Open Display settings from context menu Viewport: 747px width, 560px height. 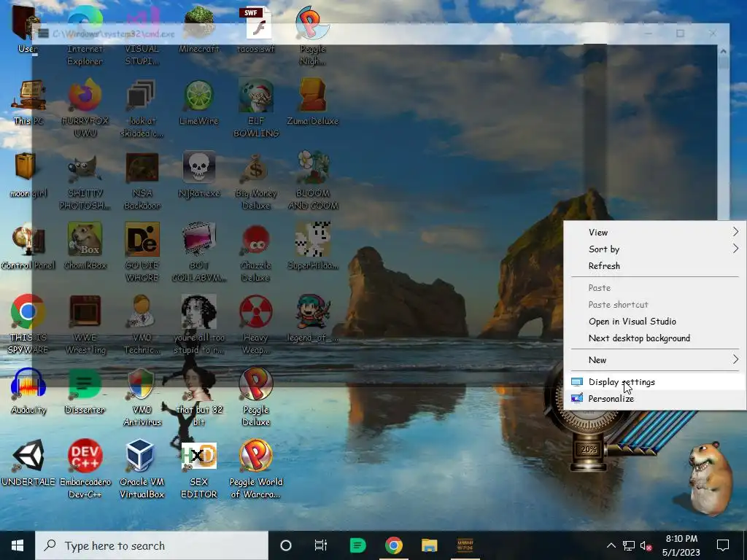click(x=655, y=381)
